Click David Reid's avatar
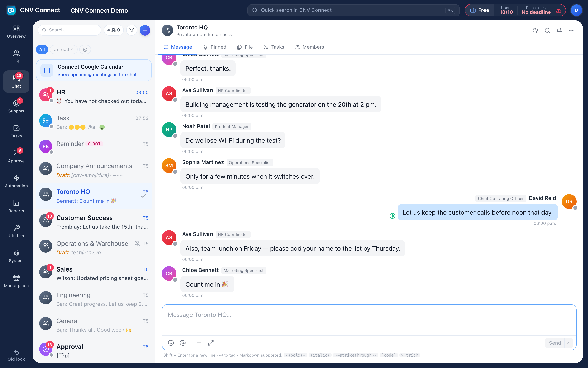Screen dimensions: 588x368 pos(569,202)
